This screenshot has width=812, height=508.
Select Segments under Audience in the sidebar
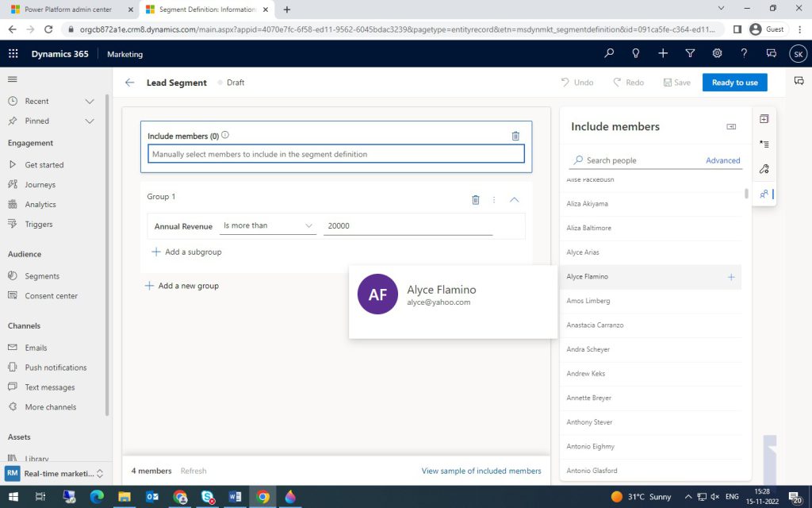[42, 275]
